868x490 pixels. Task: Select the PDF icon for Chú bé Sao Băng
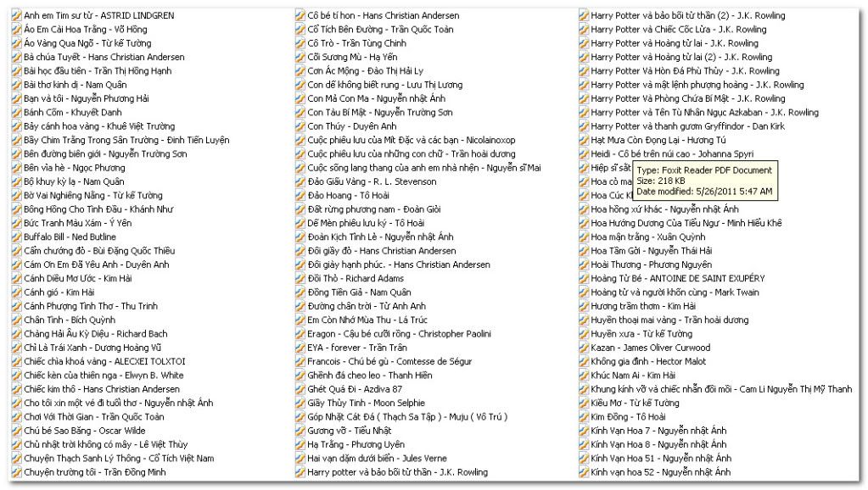[16, 431]
